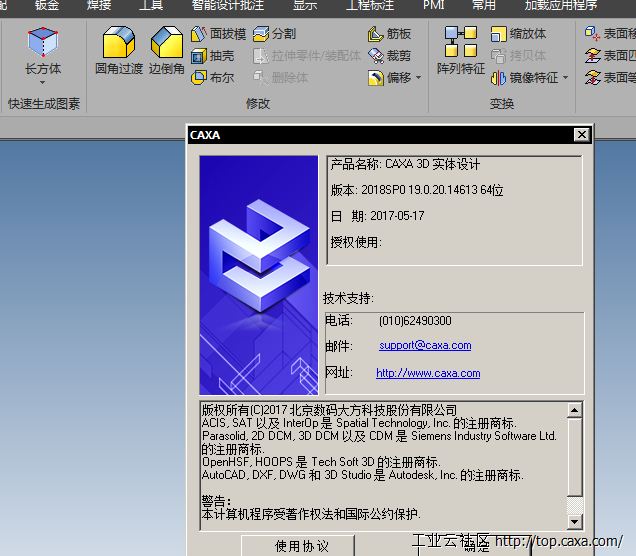Select the 表面匹配 surface tool in middle row
Screen dimensions: 636x556
click(x=610, y=56)
